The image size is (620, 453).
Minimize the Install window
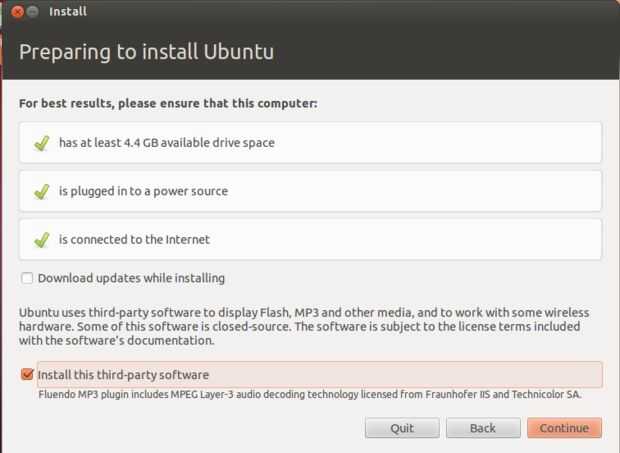(x=34, y=13)
